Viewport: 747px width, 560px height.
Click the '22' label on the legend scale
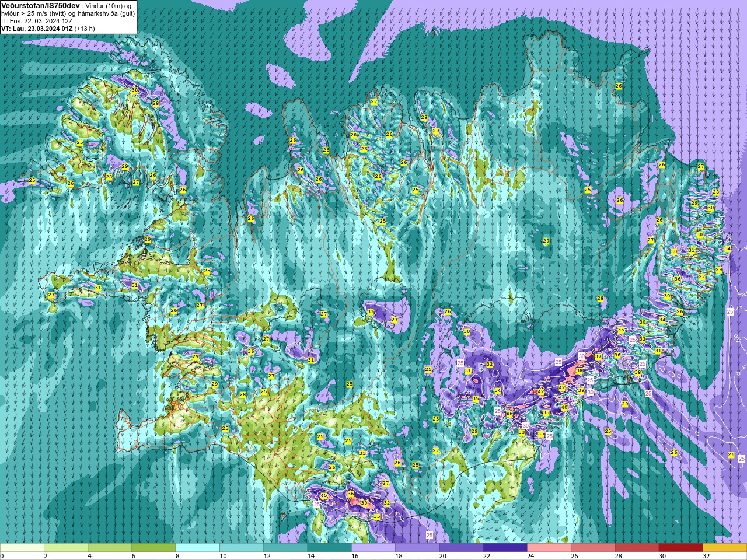[x=487, y=556]
